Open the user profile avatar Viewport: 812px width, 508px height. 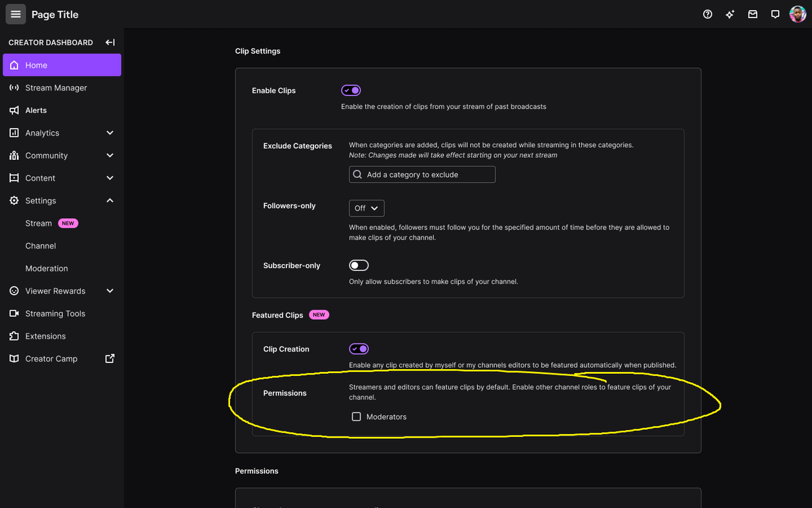(798, 14)
